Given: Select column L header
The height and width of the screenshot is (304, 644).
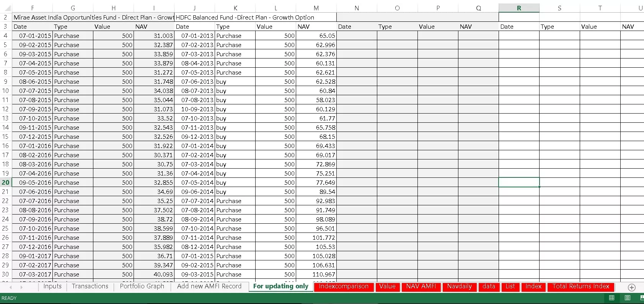Looking at the screenshot, I should tap(276, 8).
